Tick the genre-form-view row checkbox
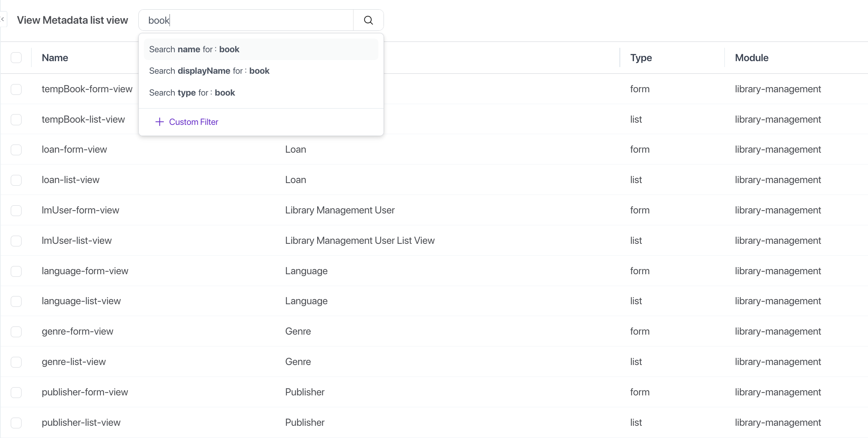This screenshot has width=868, height=438. click(16, 332)
